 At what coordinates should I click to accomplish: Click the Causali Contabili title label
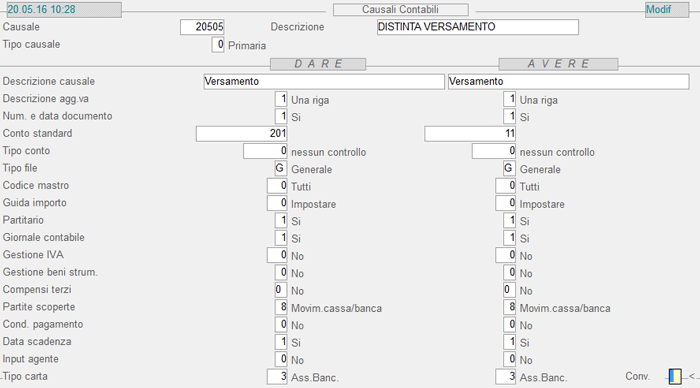[x=400, y=9]
